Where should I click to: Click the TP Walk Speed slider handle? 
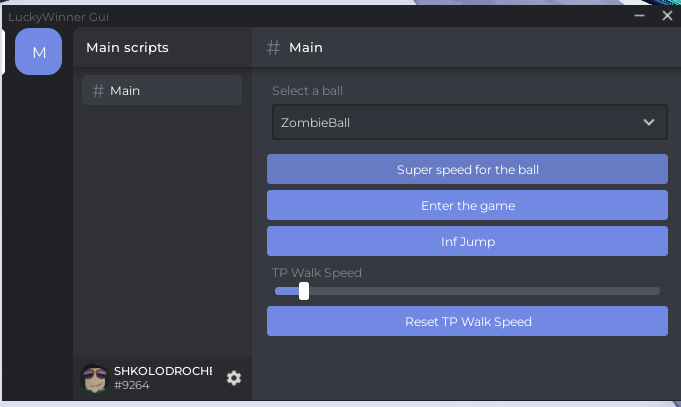pyautogui.click(x=304, y=291)
